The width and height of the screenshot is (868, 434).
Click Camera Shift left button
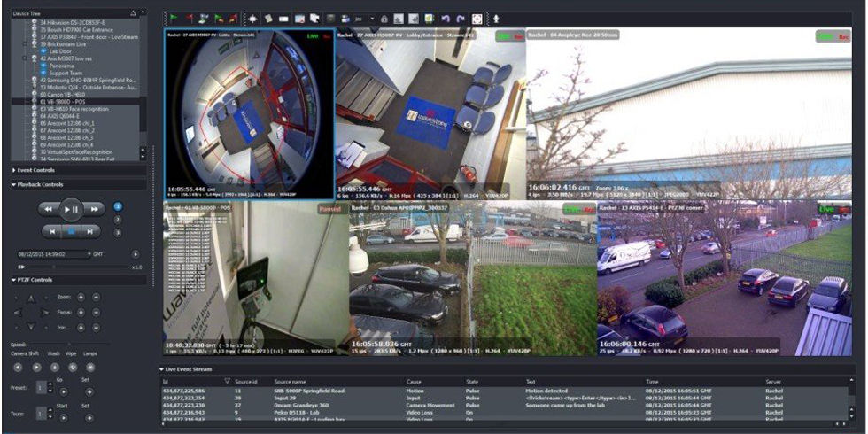point(18,367)
